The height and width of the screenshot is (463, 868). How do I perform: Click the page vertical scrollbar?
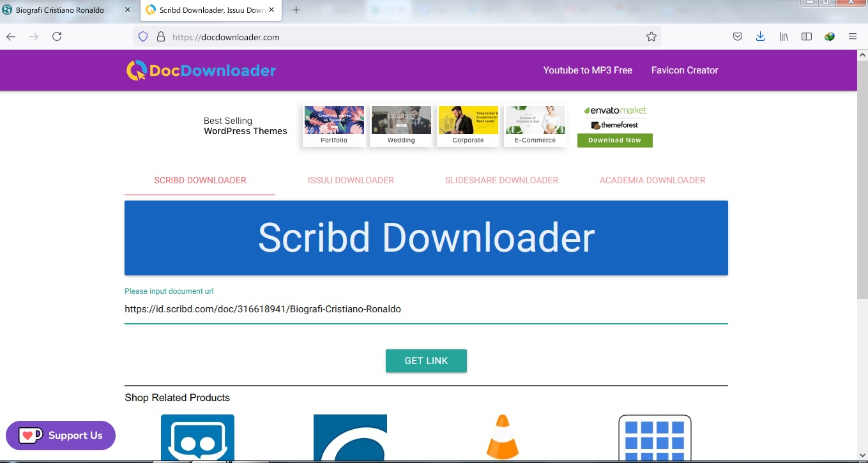click(862, 179)
